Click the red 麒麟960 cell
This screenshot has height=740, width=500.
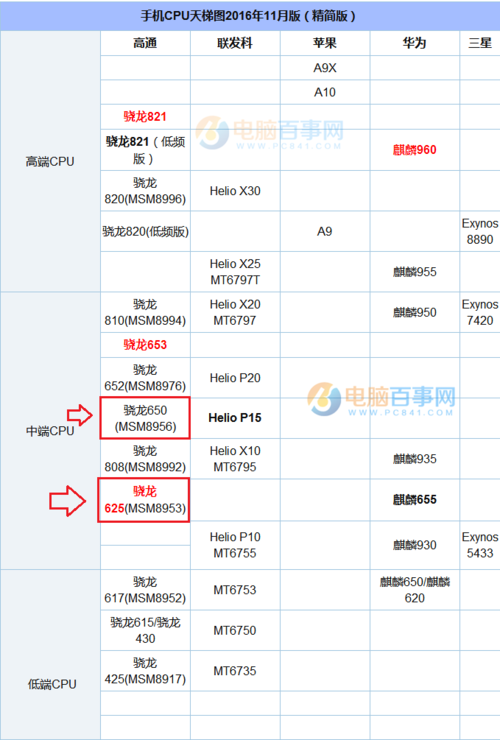tap(415, 150)
